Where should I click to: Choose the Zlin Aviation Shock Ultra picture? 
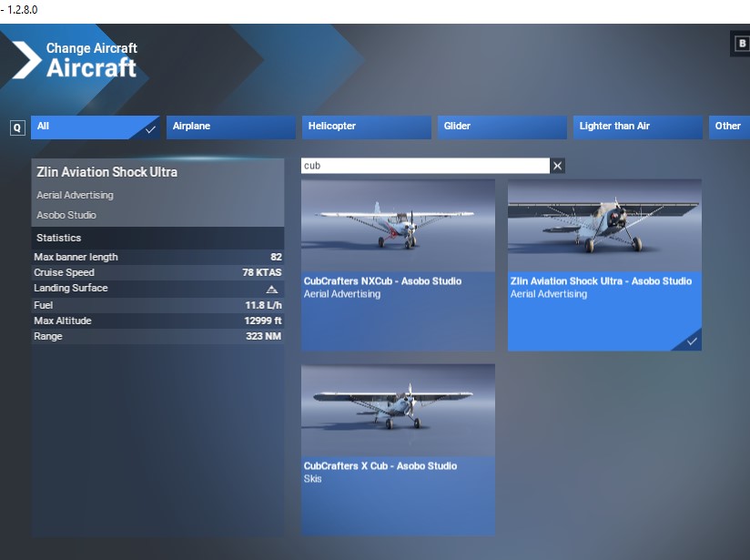coord(604,225)
